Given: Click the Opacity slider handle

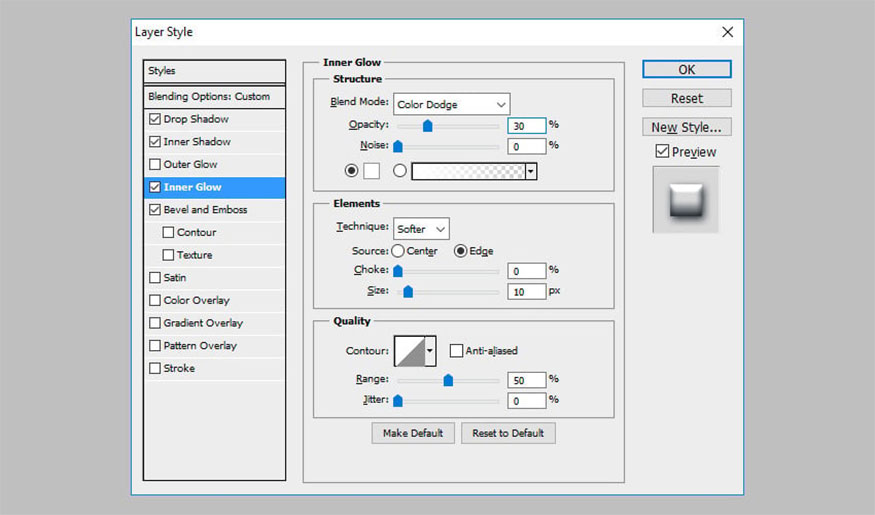Looking at the screenshot, I should tap(427, 126).
